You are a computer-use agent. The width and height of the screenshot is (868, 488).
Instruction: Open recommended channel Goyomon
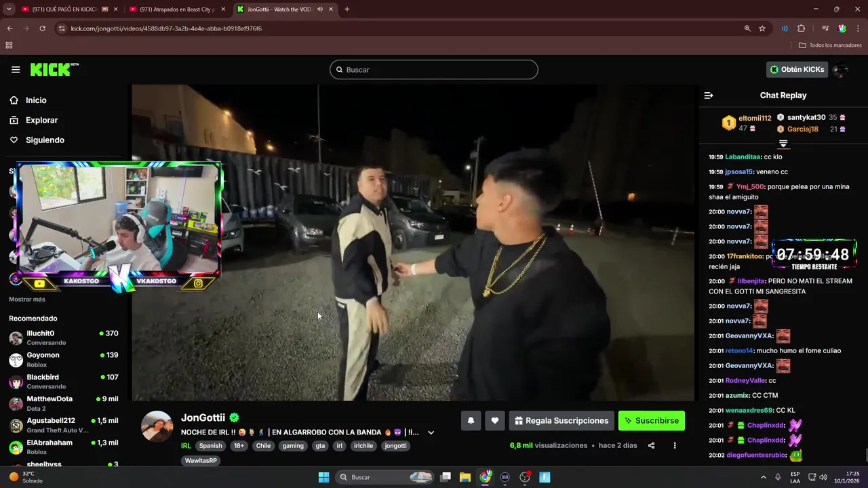64,359
